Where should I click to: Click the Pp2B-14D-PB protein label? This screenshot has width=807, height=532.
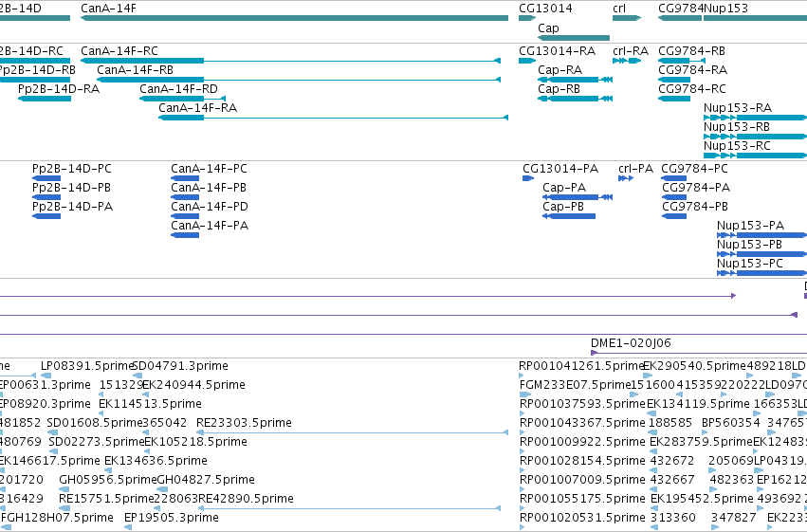tap(71, 188)
